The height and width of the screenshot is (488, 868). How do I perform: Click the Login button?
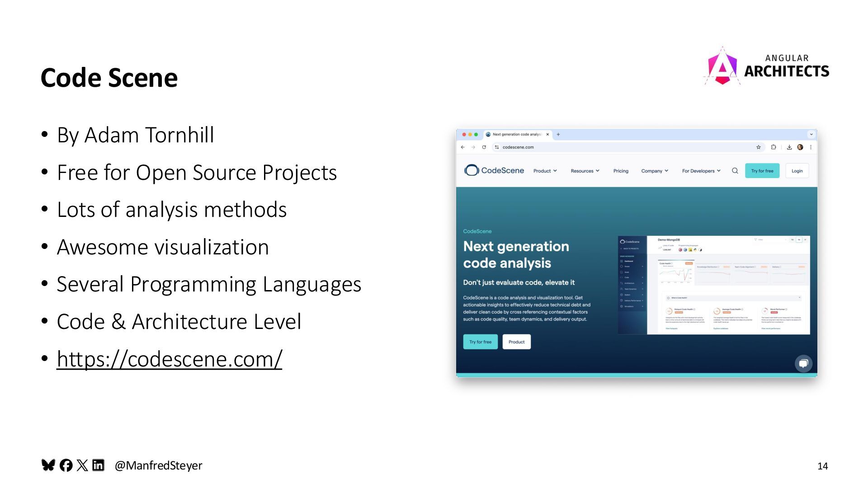[797, 171]
